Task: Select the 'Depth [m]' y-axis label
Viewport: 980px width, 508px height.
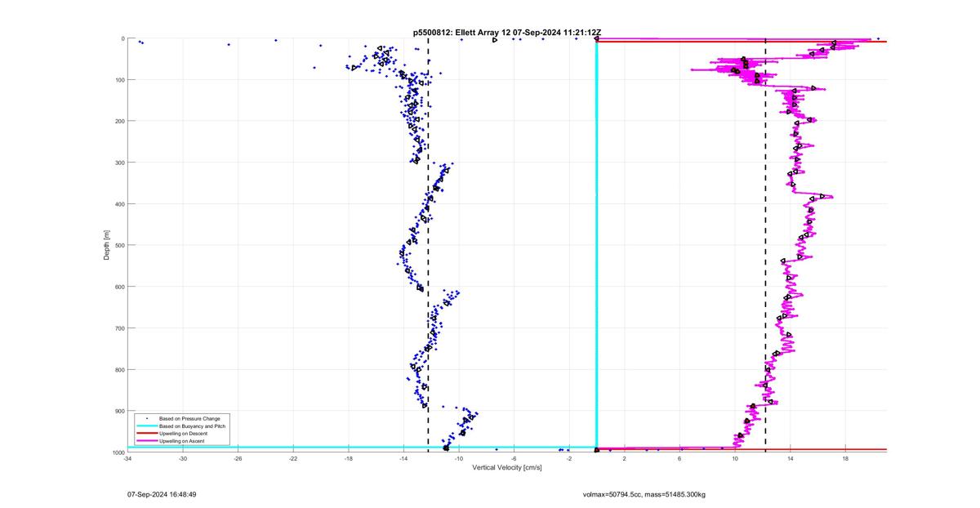Action: point(106,245)
